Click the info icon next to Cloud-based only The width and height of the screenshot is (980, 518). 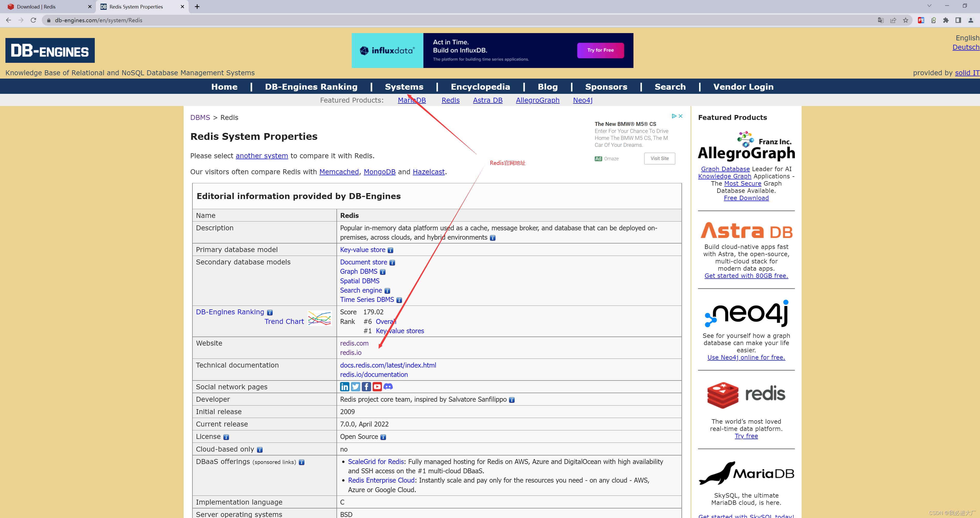(x=260, y=450)
